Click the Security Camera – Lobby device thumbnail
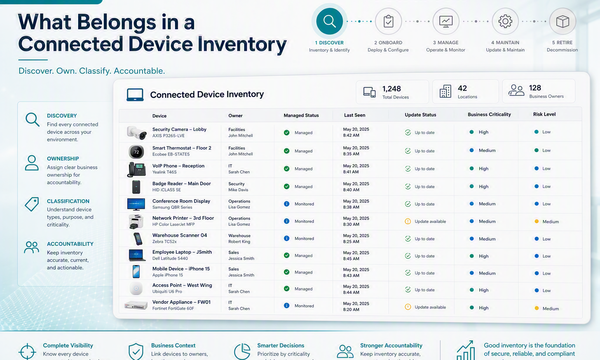600x360 pixels. tap(137, 132)
